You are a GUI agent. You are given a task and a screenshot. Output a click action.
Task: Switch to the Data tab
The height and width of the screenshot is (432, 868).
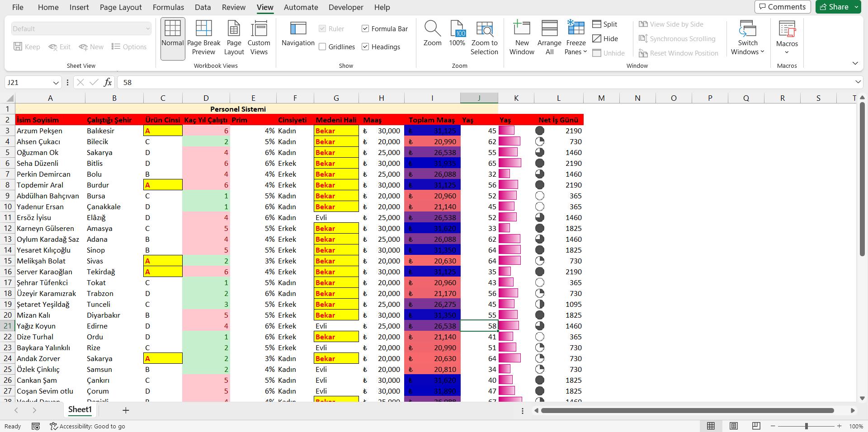tap(203, 7)
